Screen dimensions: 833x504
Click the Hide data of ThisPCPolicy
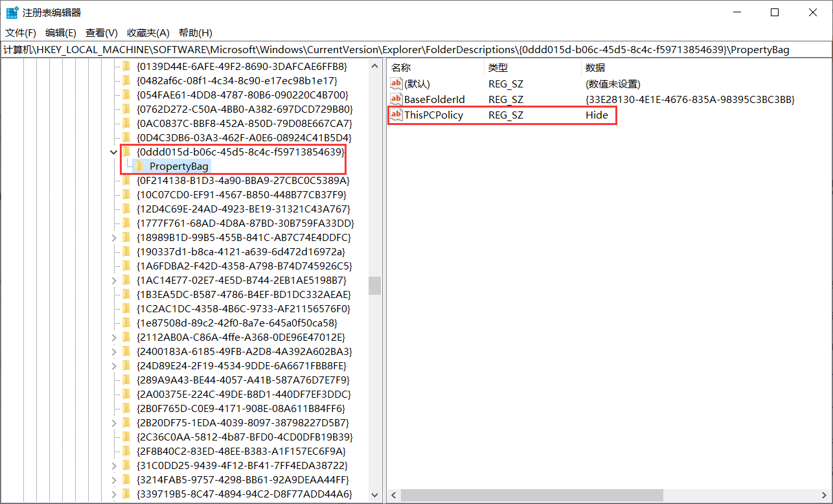[x=597, y=115]
